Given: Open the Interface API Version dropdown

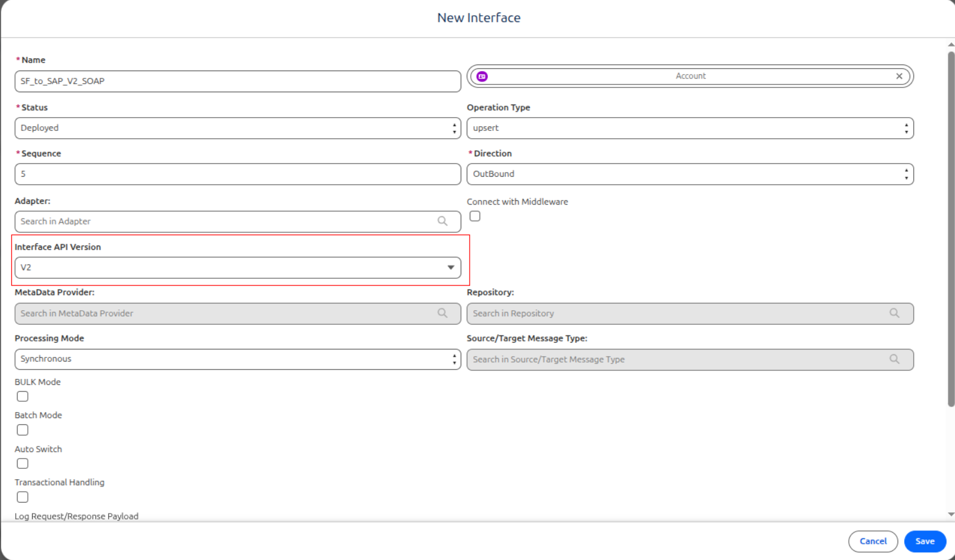Looking at the screenshot, I should [238, 268].
